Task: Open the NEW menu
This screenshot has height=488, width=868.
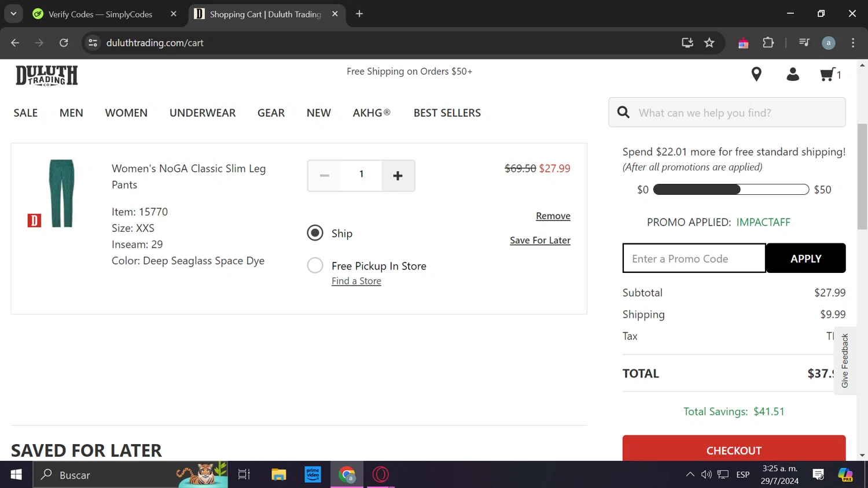Action: coord(319,113)
